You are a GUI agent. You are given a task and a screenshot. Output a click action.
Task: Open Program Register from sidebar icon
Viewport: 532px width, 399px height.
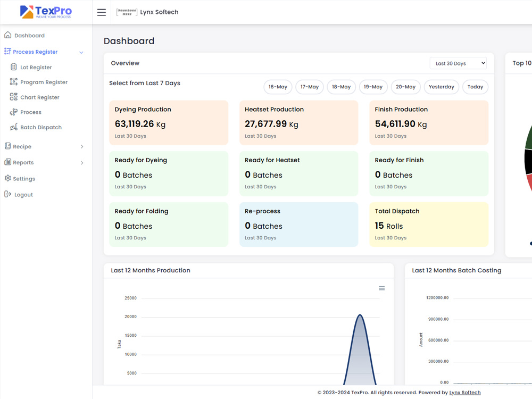tap(14, 82)
